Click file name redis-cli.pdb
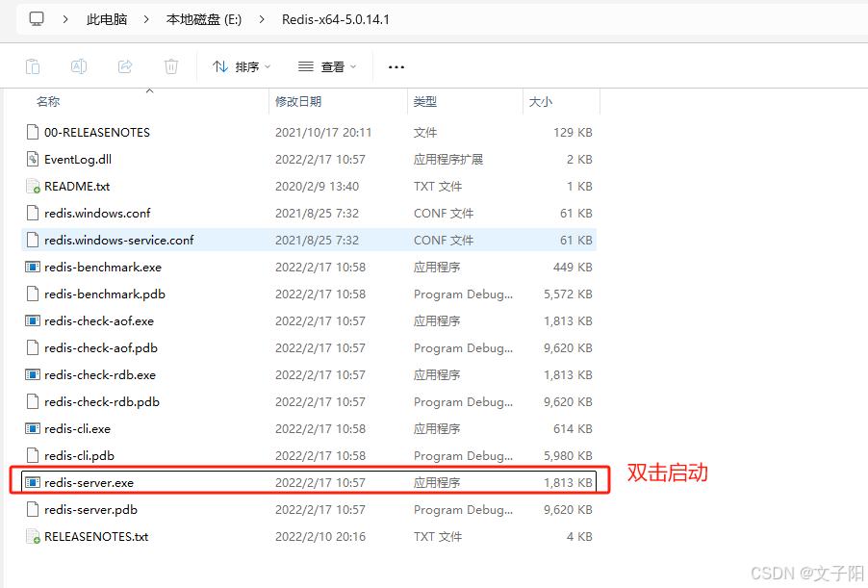 [79, 456]
